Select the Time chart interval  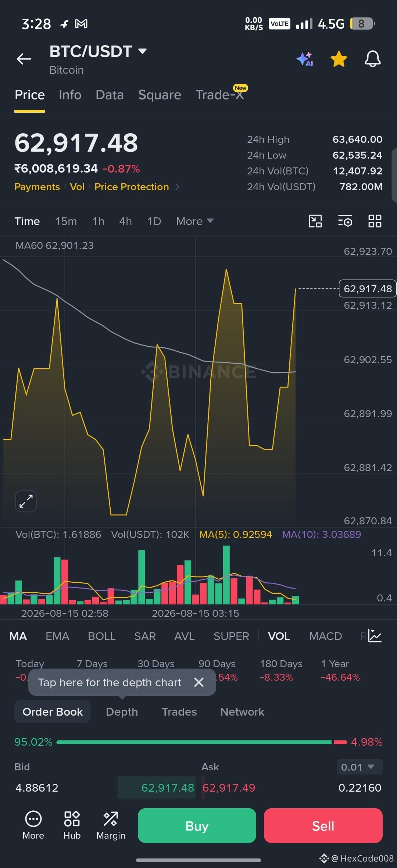[27, 221]
